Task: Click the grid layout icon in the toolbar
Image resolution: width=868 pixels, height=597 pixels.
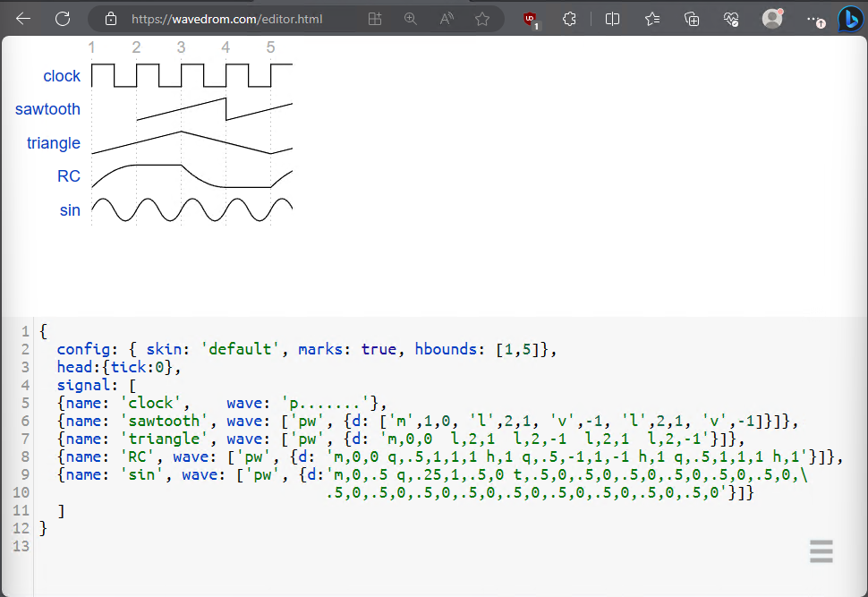Action: pyautogui.click(x=374, y=19)
